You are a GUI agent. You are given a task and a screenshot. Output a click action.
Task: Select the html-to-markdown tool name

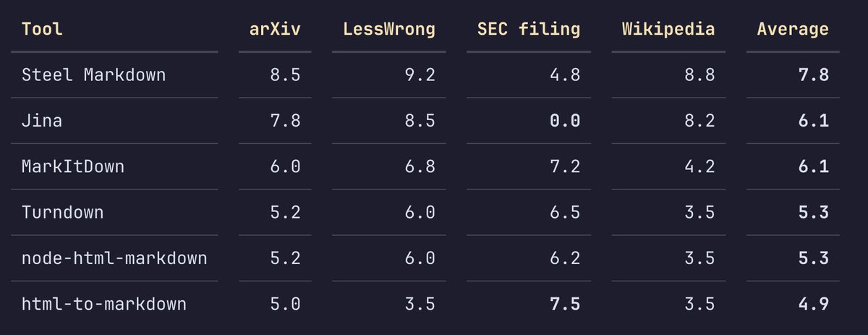[x=104, y=304]
